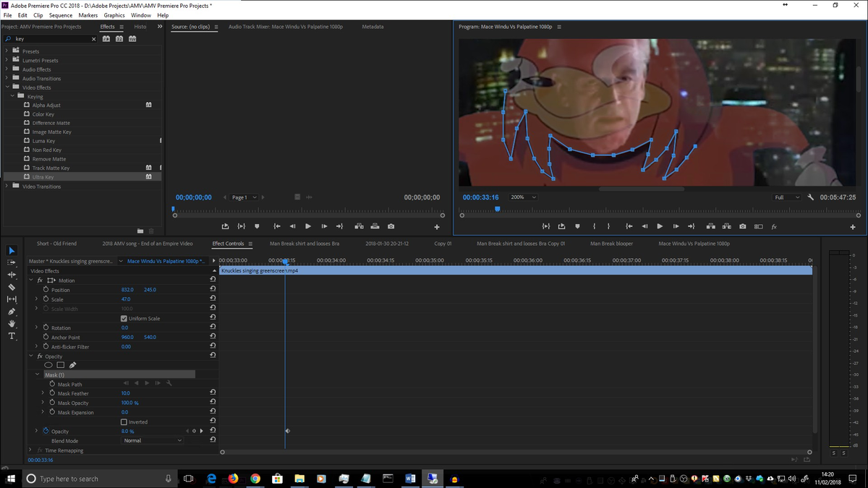Click Program monitor playhead marker
This screenshot has height=488, width=868.
coord(497,210)
